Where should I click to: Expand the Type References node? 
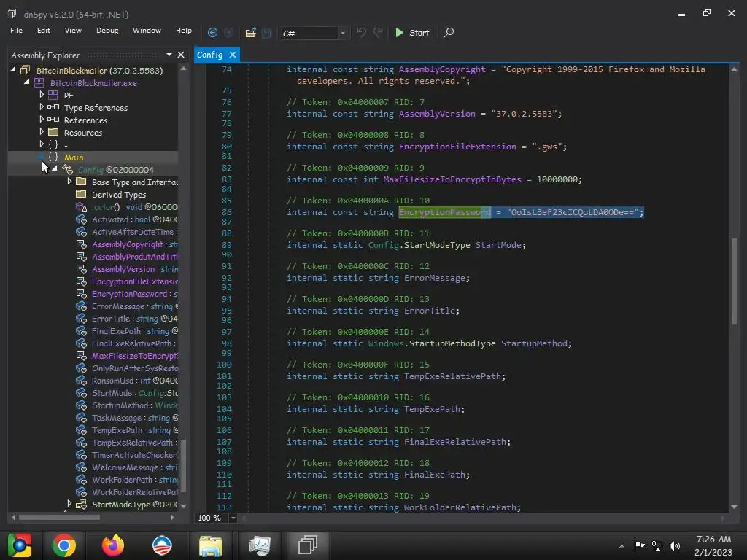point(42,107)
